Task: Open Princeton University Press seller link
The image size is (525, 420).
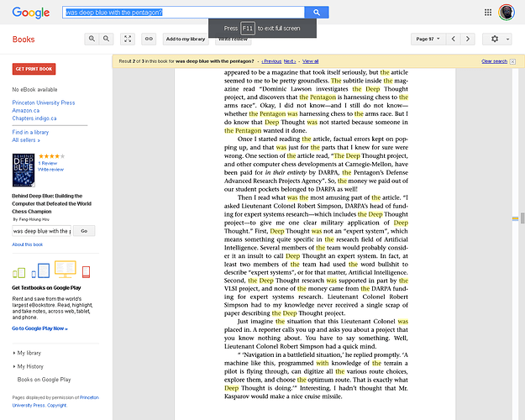Action: 44,102
